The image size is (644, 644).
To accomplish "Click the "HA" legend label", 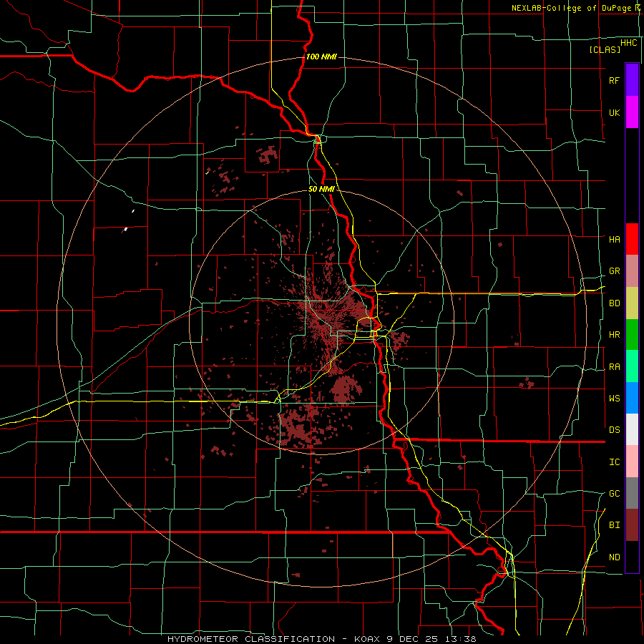I will click(x=614, y=240).
